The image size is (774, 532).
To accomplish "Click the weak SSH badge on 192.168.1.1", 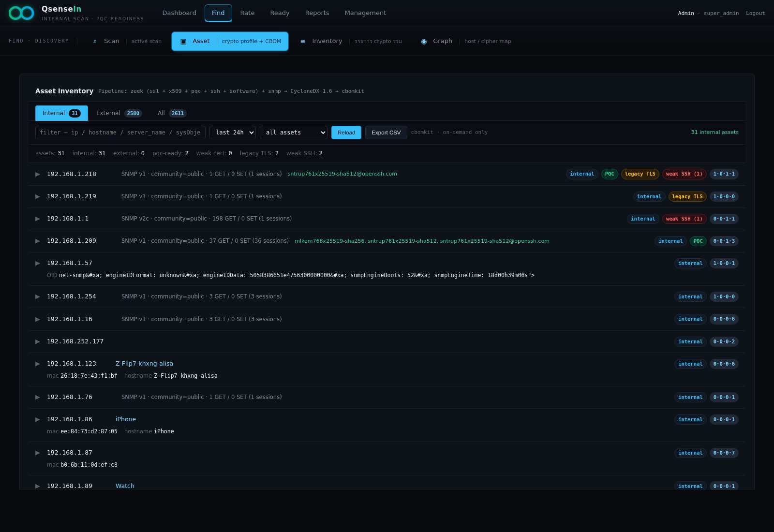I will click(x=684, y=219).
